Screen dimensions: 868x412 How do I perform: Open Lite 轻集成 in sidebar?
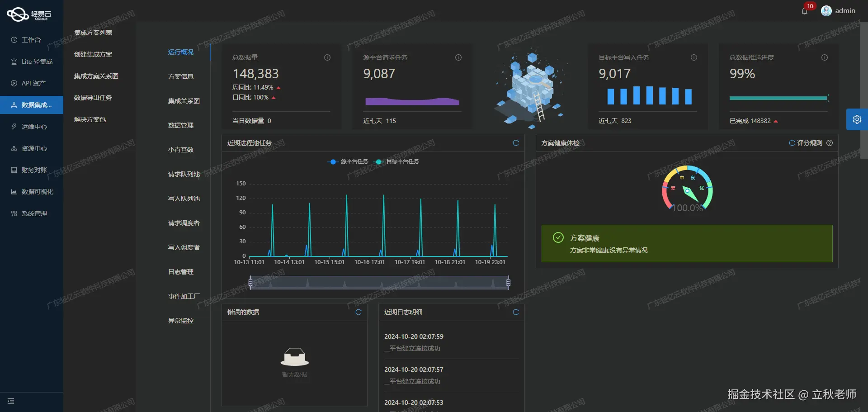(x=32, y=62)
